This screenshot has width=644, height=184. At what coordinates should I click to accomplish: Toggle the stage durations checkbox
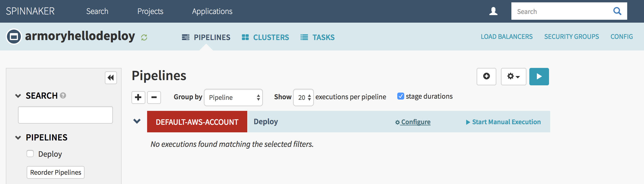tap(400, 96)
